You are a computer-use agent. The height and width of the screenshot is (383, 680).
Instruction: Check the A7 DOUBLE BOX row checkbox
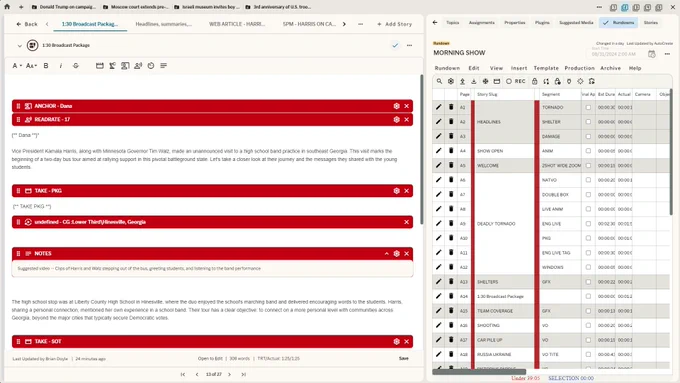click(588, 194)
